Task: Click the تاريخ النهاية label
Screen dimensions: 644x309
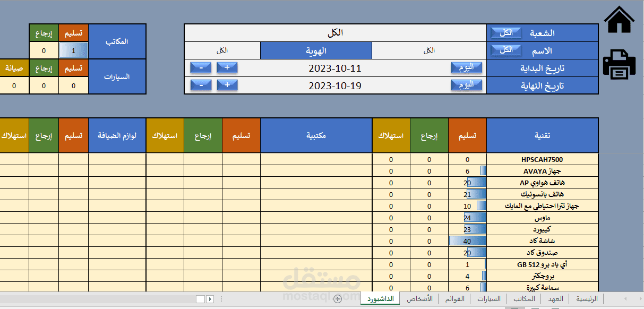Action: coord(542,86)
